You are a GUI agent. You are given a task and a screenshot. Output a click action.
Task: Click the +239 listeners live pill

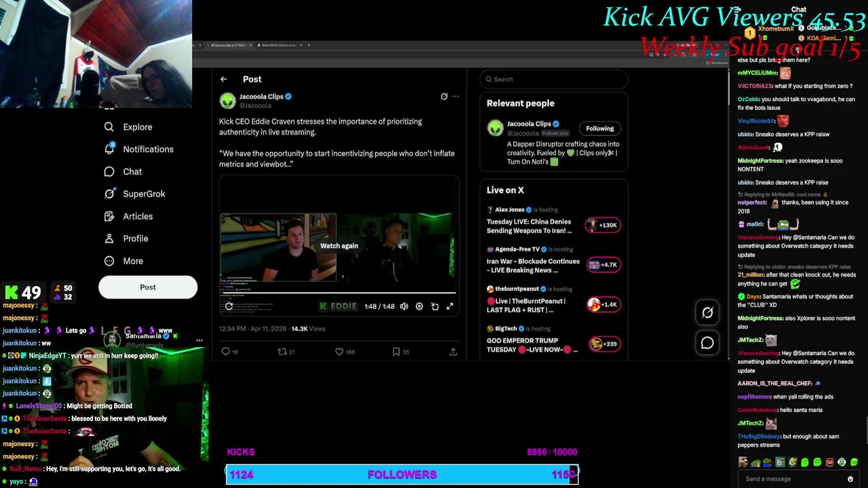604,344
